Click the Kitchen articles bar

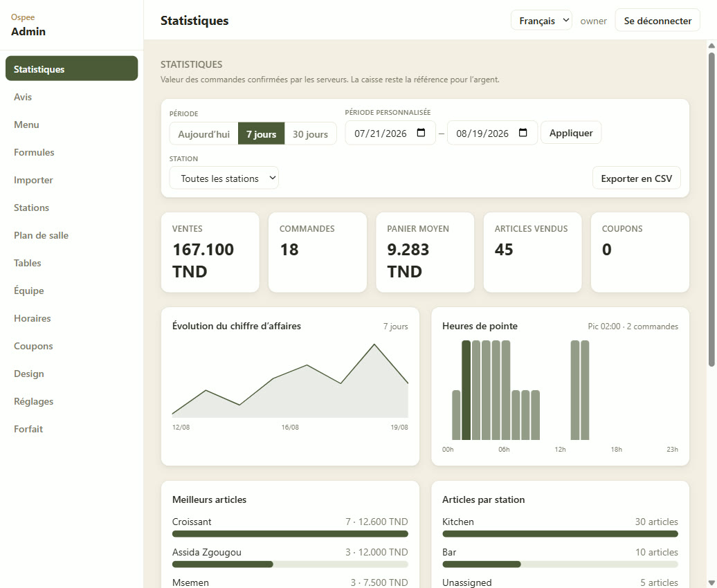560,533
